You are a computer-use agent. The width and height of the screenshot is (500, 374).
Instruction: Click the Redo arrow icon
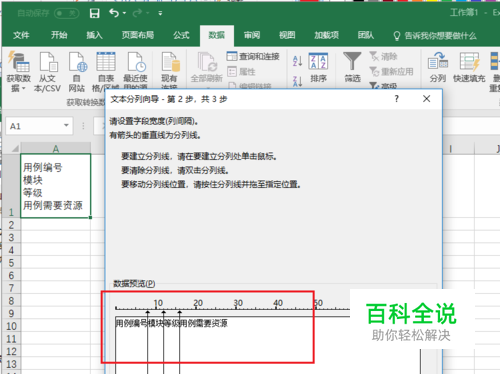(137, 13)
